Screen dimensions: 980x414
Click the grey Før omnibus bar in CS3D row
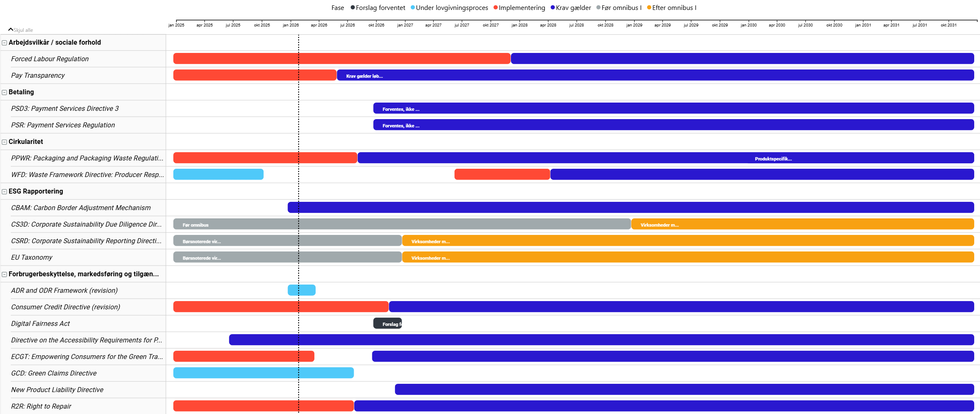pos(401,224)
